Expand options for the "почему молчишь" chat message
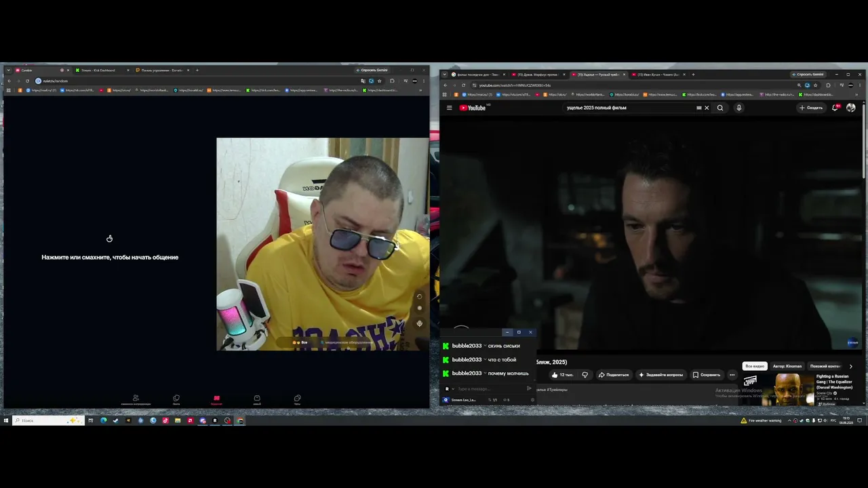 click(485, 373)
